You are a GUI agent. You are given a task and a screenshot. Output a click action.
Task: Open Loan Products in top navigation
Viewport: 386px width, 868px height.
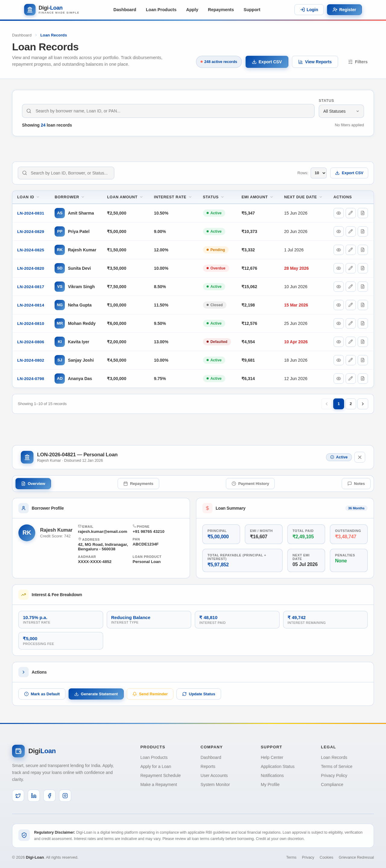coord(161,10)
